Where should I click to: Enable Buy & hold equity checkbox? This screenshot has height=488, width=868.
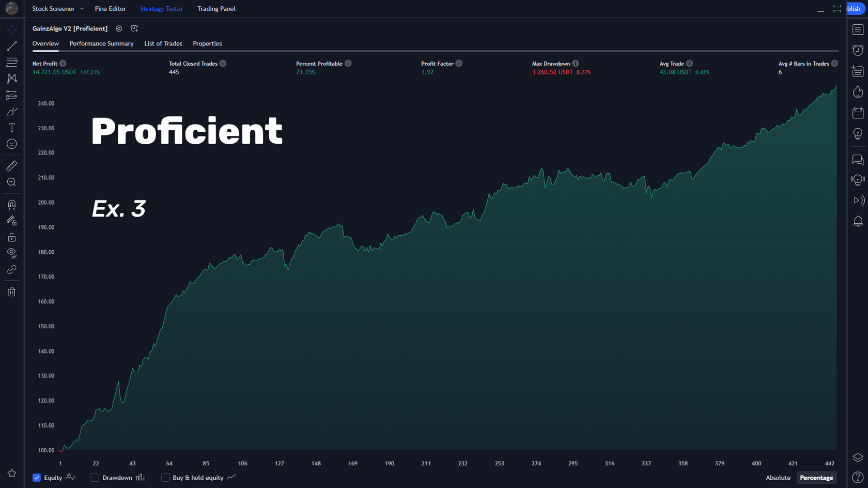point(165,478)
